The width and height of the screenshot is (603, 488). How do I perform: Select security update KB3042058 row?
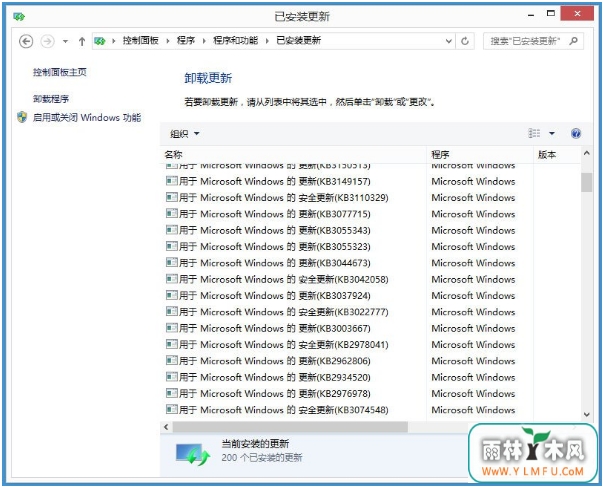point(370,279)
